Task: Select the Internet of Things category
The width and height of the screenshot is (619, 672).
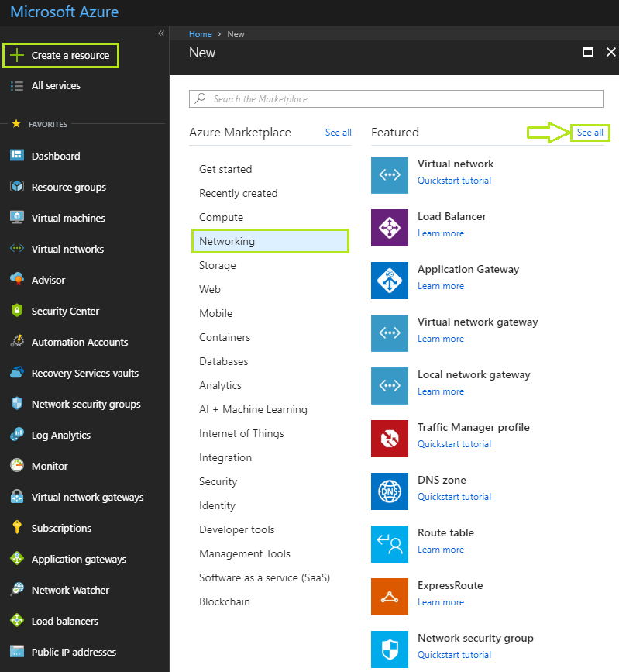Action: coord(242,433)
